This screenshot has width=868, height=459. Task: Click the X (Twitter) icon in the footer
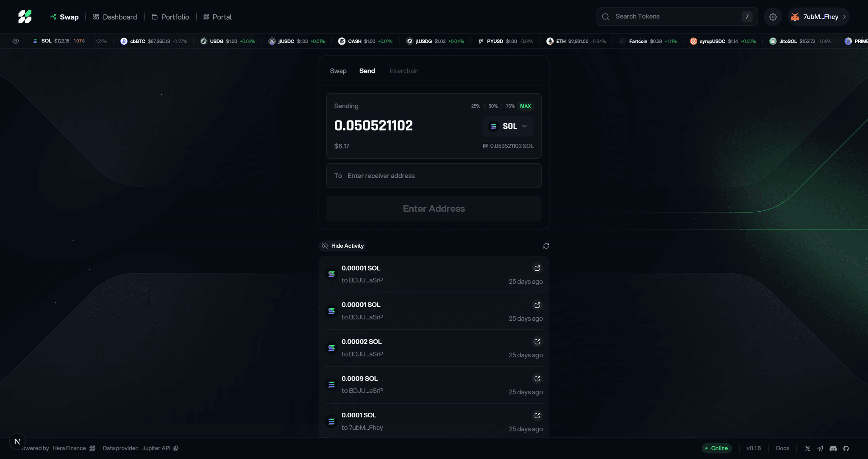tap(808, 448)
